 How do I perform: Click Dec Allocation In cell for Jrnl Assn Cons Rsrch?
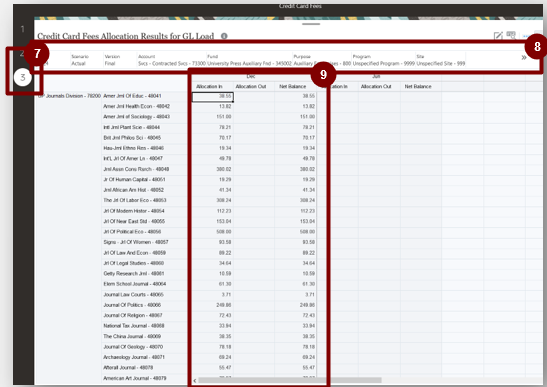pos(212,169)
